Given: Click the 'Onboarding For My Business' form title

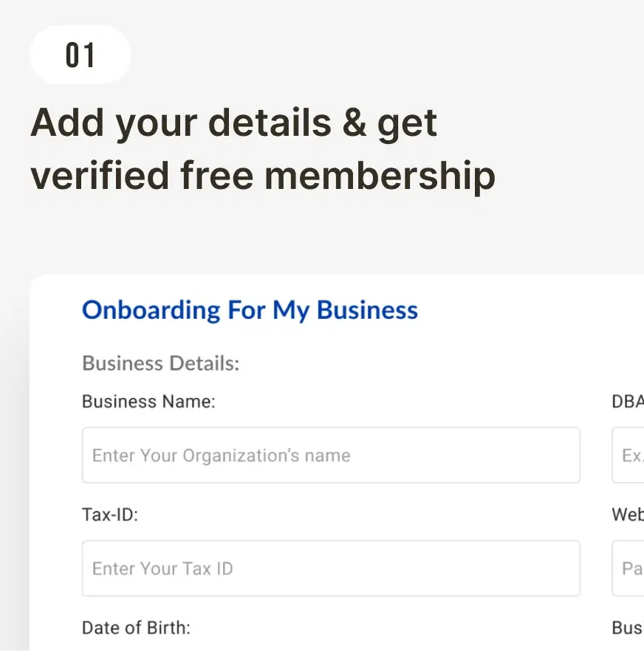Looking at the screenshot, I should (x=250, y=310).
